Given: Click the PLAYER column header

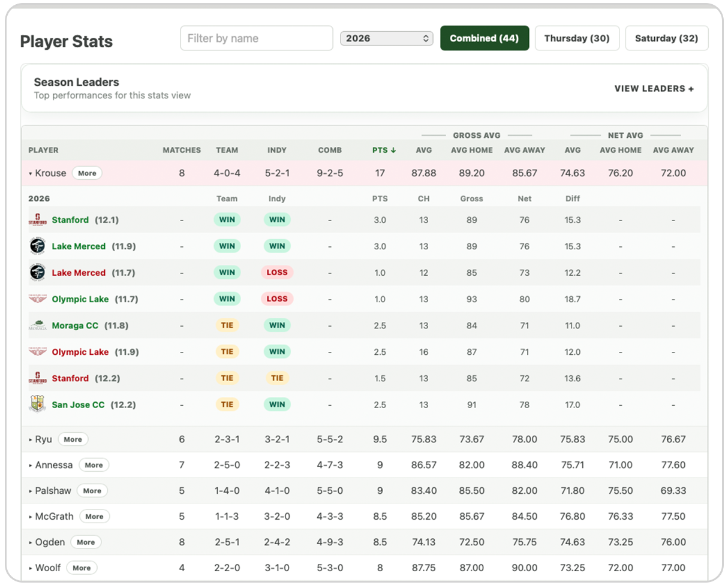Looking at the screenshot, I should coord(43,150).
